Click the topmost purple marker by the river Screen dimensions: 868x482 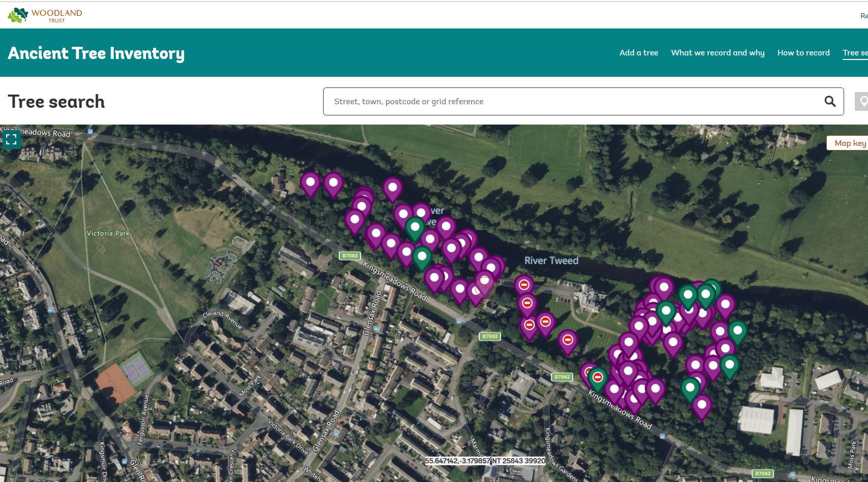(392, 188)
